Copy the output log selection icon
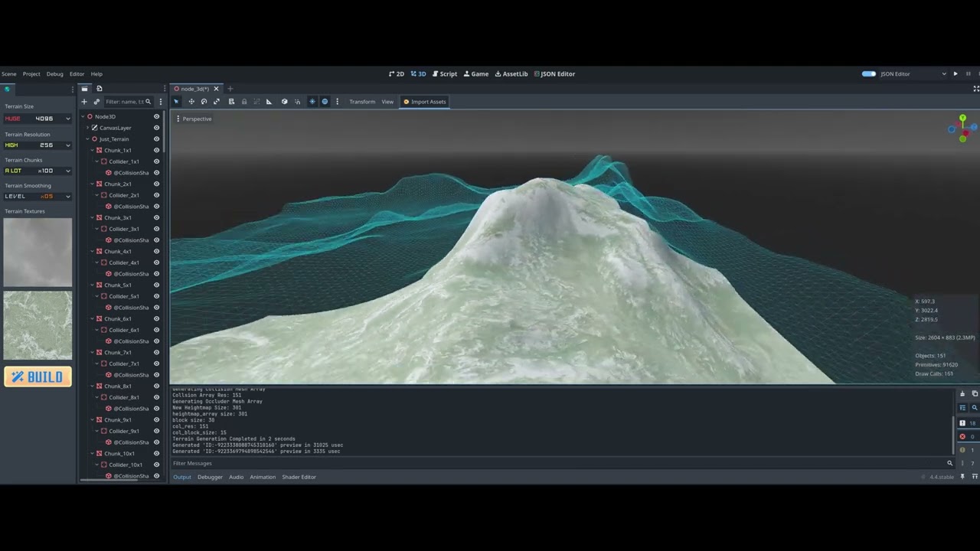Image resolution: width=980 pixels, height=551 pixels. pos(975,394)
